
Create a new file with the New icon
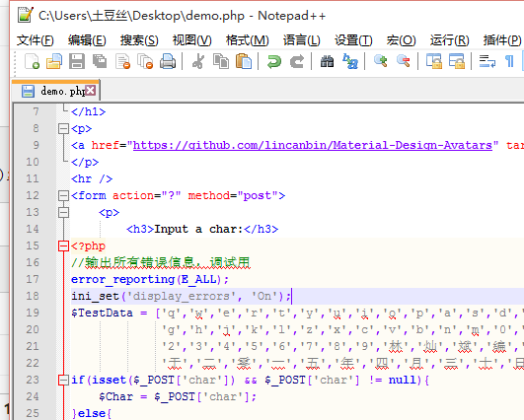[x=33, y=61]
